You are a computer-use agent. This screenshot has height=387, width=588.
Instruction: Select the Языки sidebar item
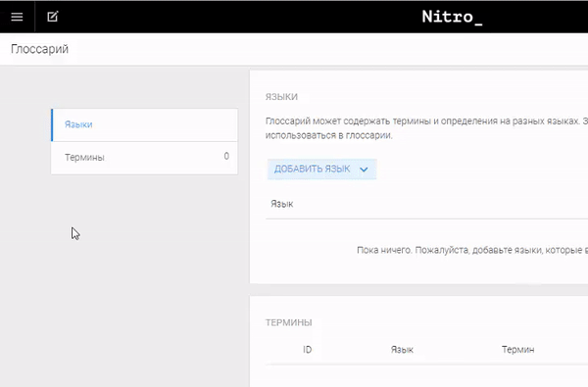(144, 124)
